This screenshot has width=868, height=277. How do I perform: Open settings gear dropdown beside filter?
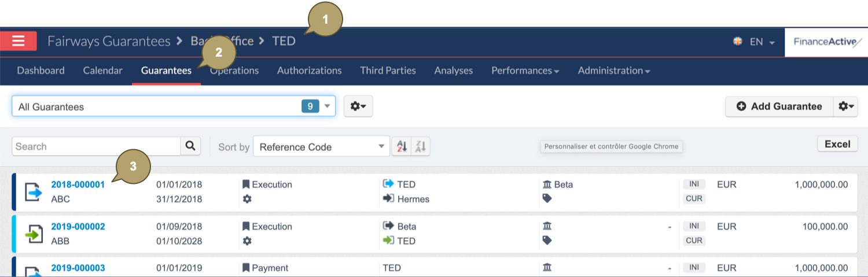tap(358, 106)
